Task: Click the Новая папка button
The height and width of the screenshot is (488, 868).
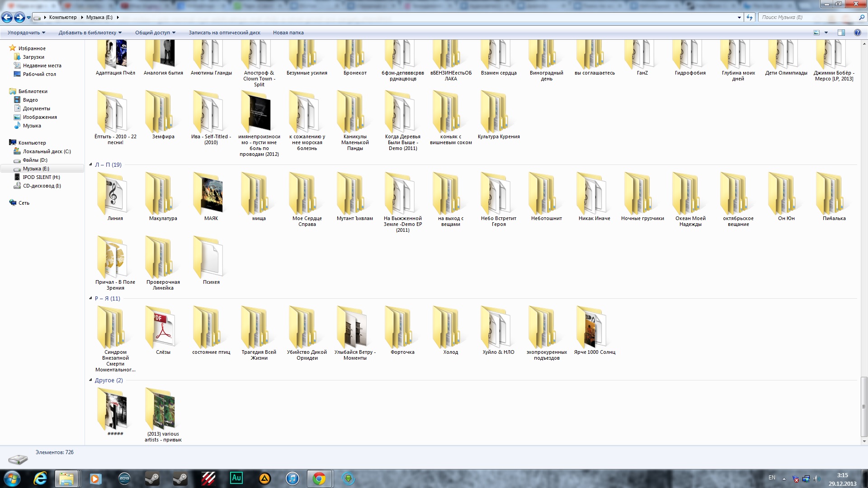Action: [x=288, y=33]
